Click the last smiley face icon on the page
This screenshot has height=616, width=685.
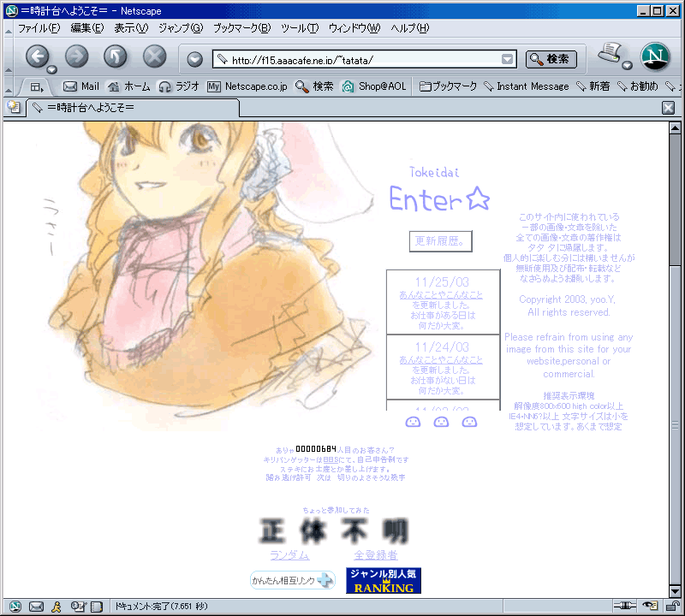click(469, 422)
